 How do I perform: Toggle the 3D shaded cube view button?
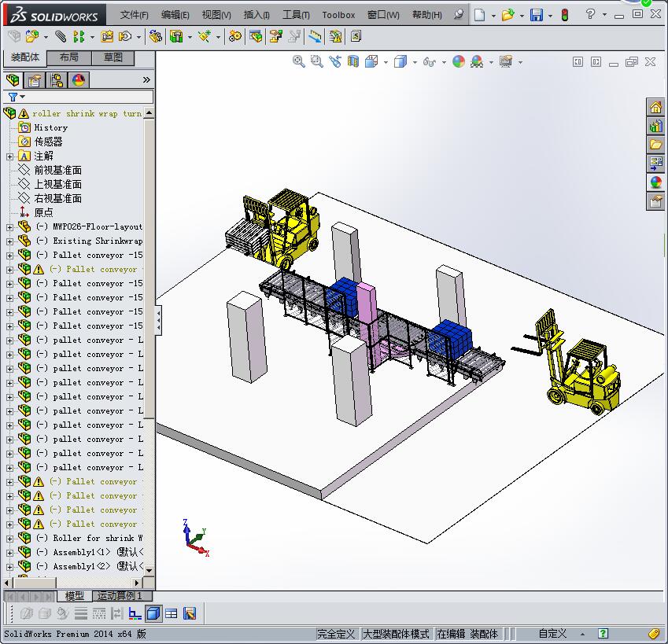click(x=153, y=613)
